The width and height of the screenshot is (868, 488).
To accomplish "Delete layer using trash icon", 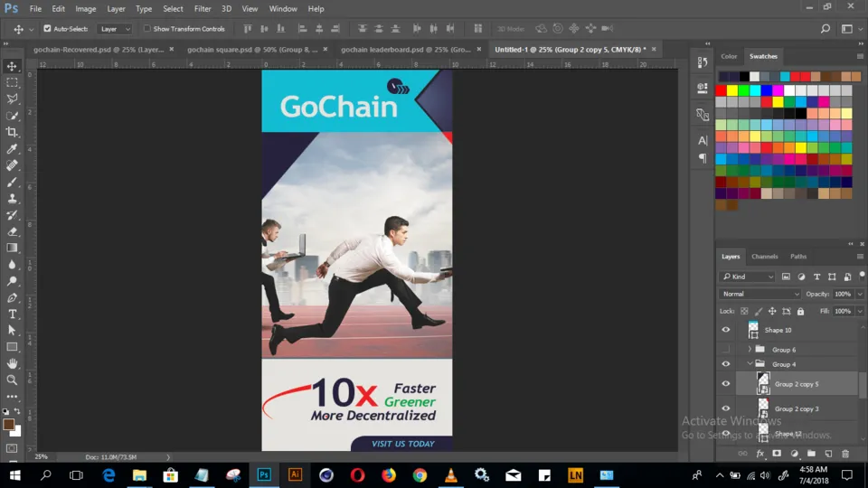I will pyautogui.click(x=845, y=454).
